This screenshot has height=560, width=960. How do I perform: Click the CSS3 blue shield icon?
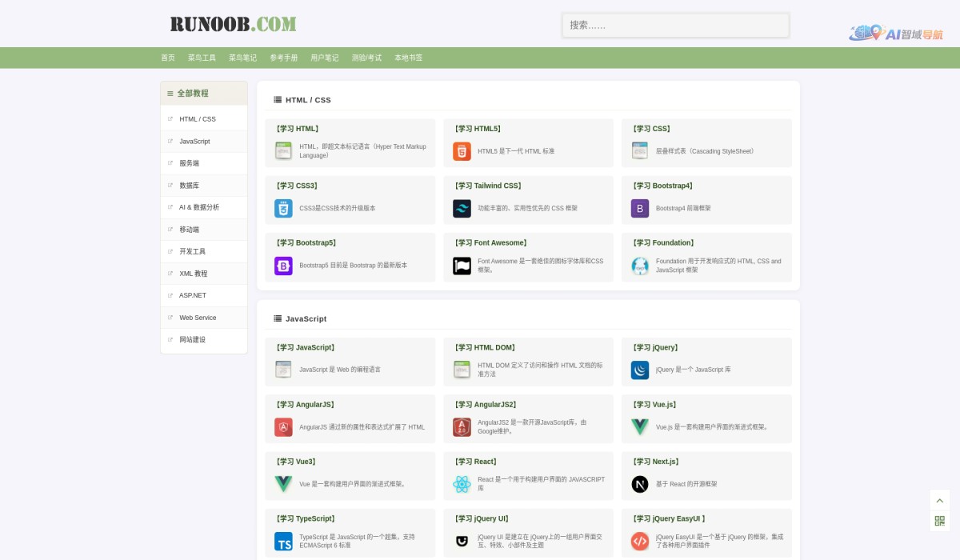click(x=283, y=209)
